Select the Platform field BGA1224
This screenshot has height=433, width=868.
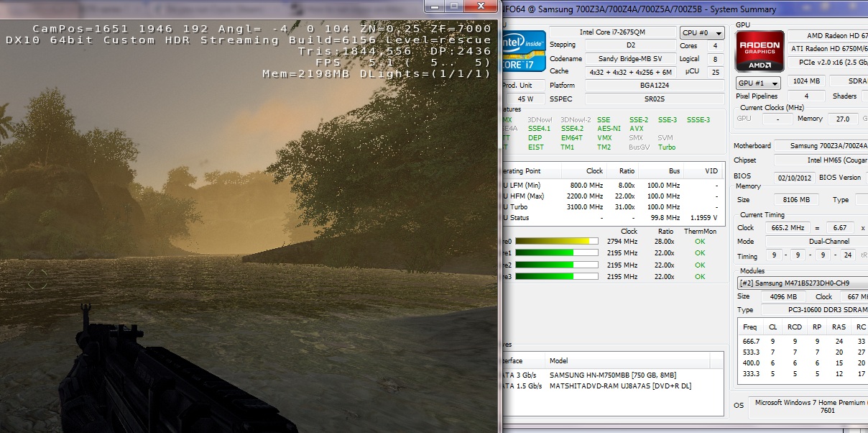coord(654,85)
